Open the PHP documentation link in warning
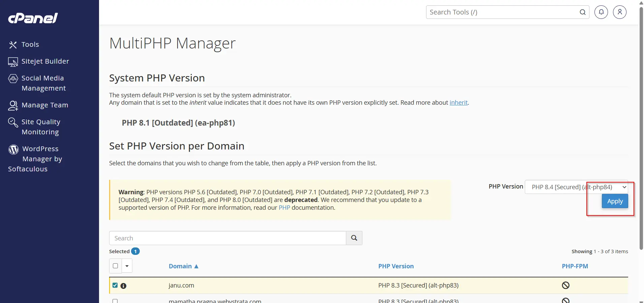The image size is (644, 303). coord(284,208)
